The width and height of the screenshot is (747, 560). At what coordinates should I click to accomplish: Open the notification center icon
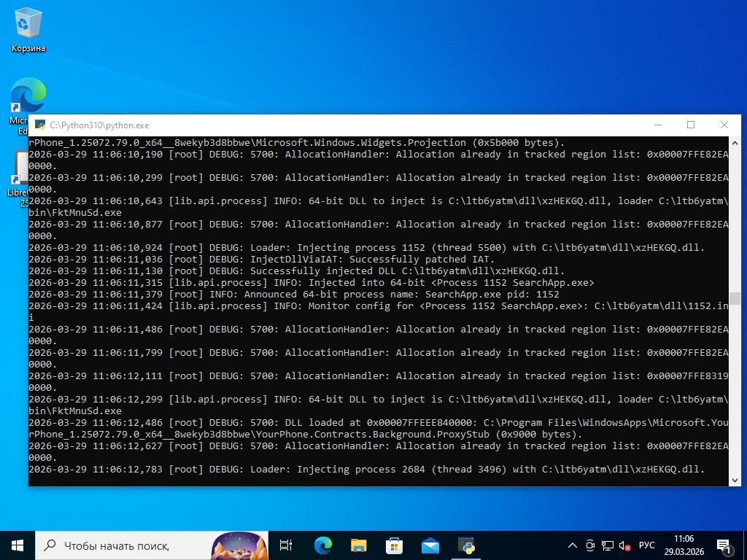click(x=724, y=545)
